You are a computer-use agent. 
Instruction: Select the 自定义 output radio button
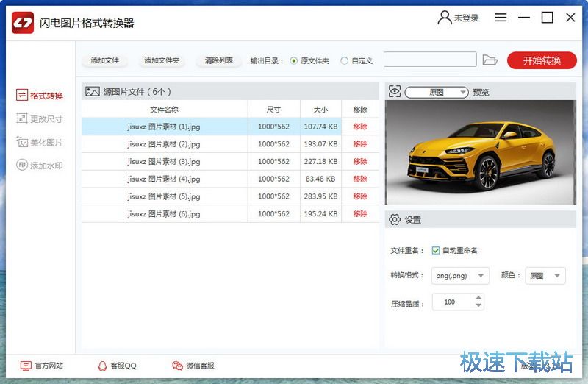[344, 61]
